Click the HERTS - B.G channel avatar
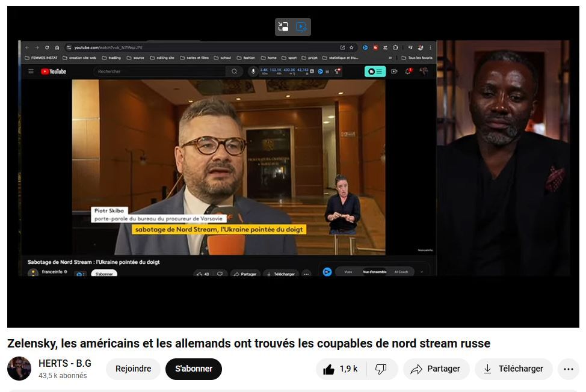The image size is (586, 392). point(19,369)
